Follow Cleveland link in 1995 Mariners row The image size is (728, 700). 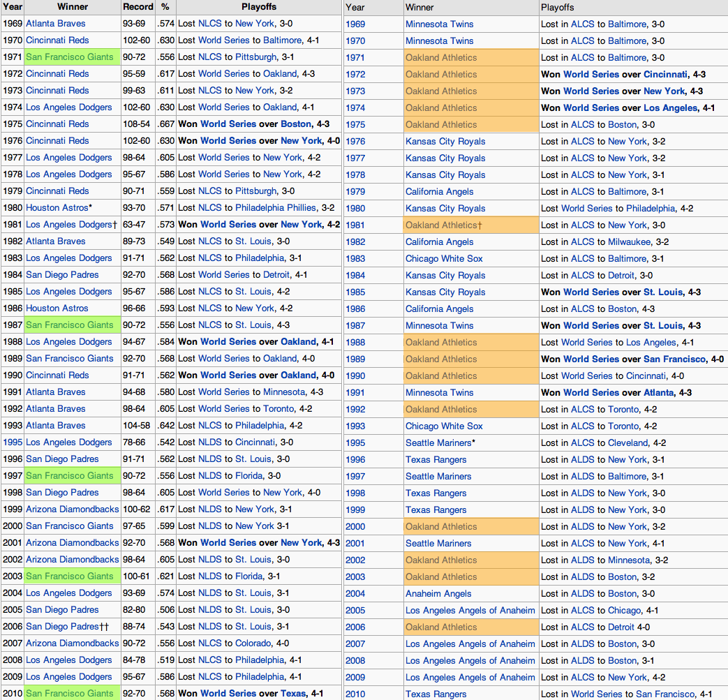pos(627,443)
